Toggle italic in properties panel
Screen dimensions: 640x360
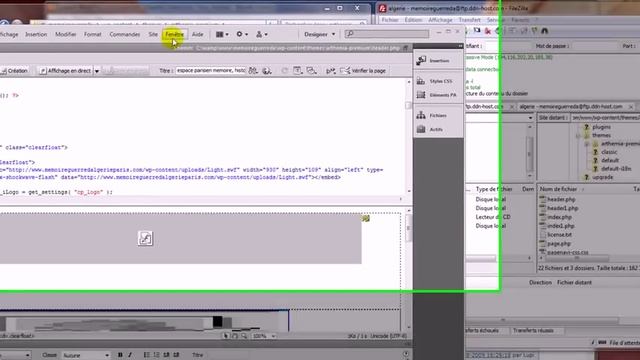tap(130, 355)
